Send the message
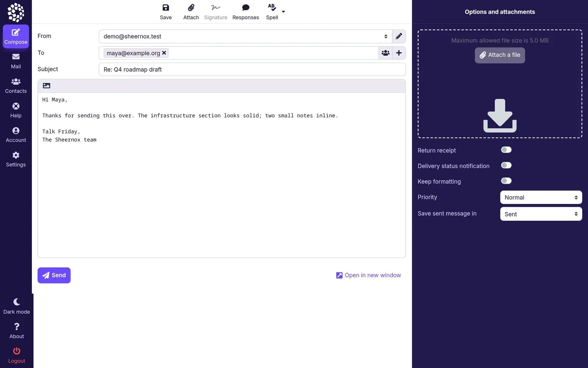This screenshot has height=368, width=588. 54,275
